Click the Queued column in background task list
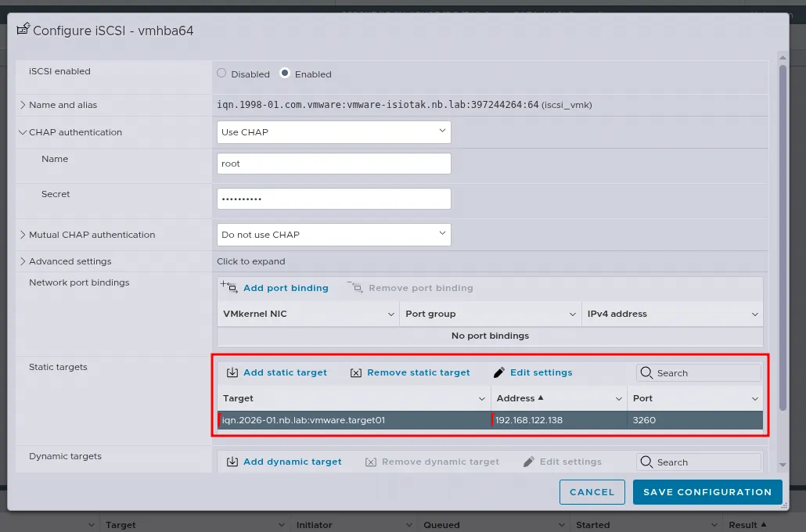Screen dimensions: 806x532 click(x=441, y=525)
